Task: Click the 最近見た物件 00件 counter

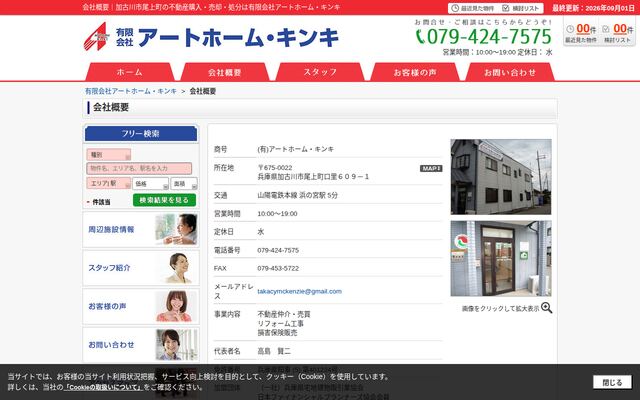Action: click(581, 33)
